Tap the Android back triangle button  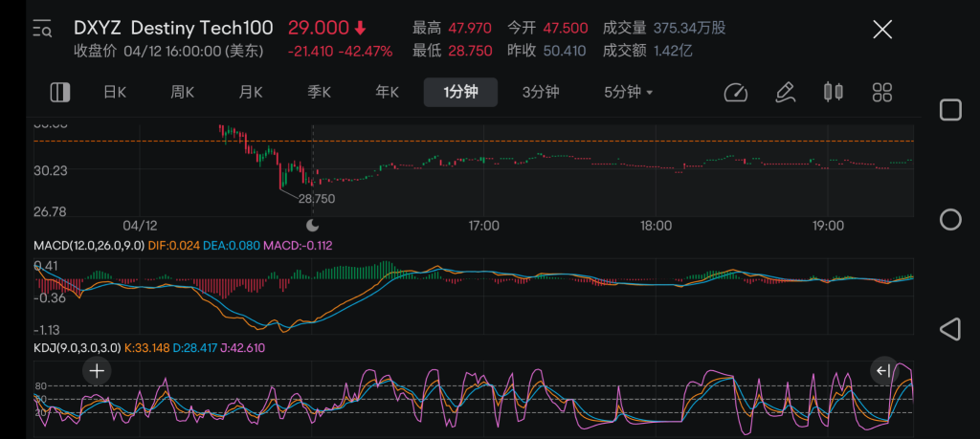coord(950,329)
